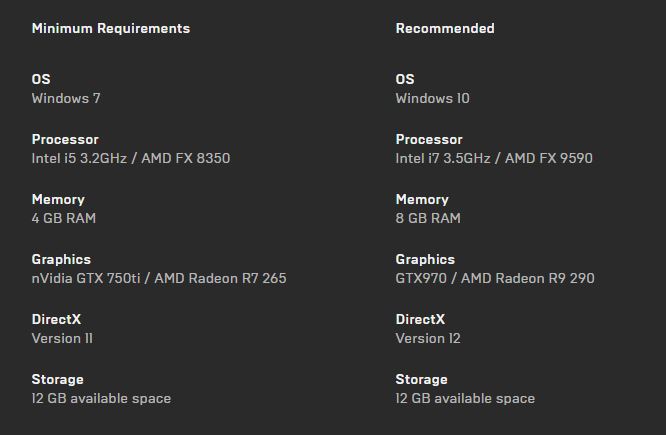Click the Storage label under Minimum Requirements

pos(58,379)
